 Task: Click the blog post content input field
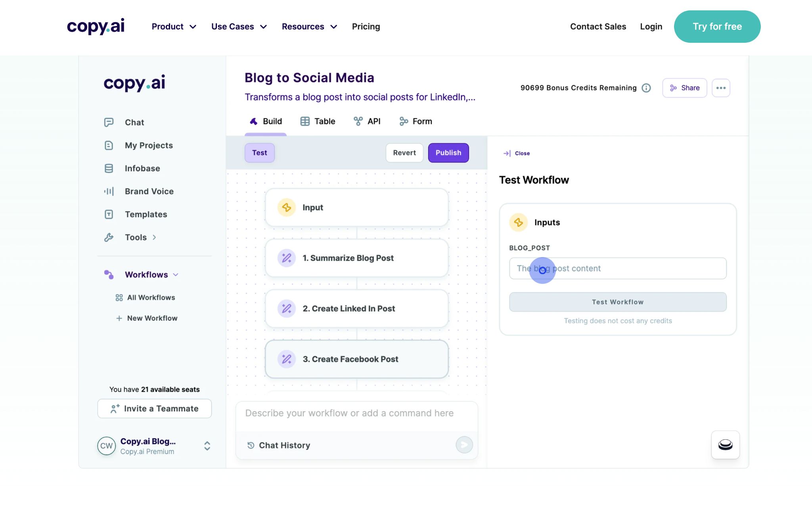(618, 268)
